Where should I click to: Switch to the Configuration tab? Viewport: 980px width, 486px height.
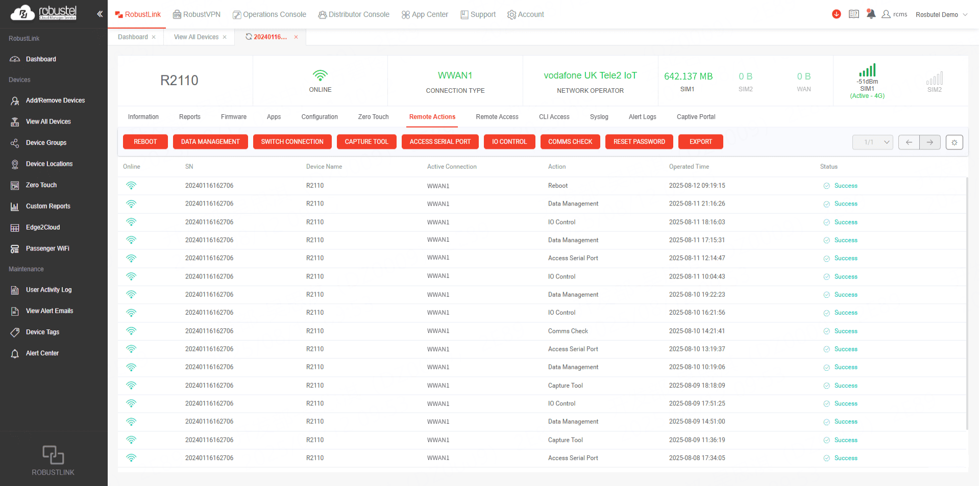click(x=319, y=117)
